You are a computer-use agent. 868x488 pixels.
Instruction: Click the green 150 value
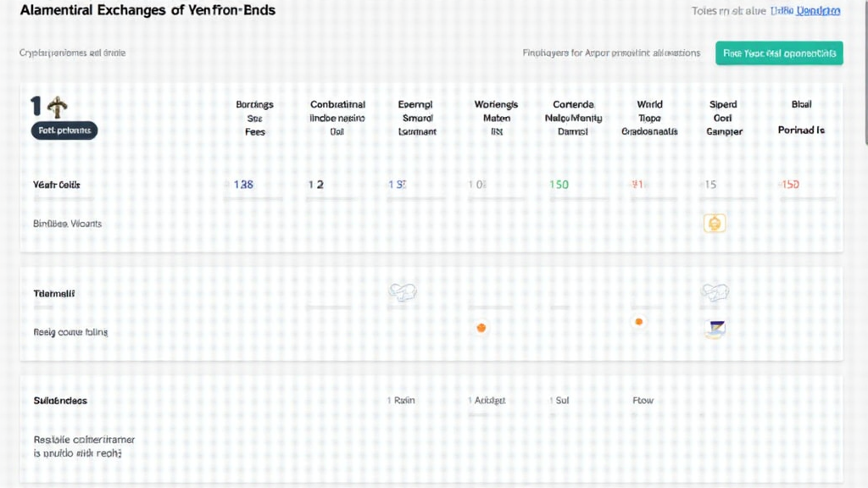[x=559, y=184]
